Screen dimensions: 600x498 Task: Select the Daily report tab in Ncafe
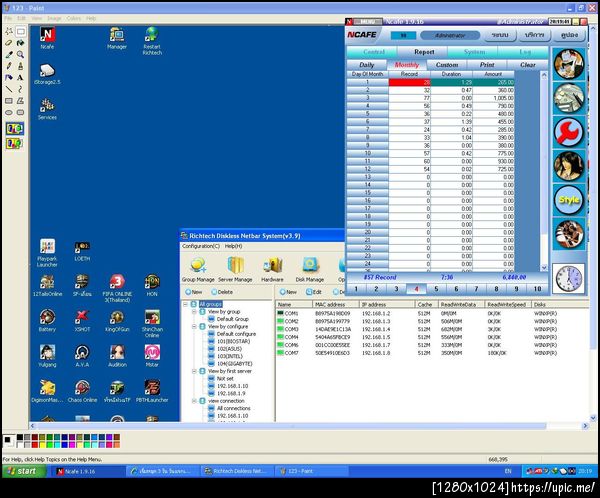point(367,65)
